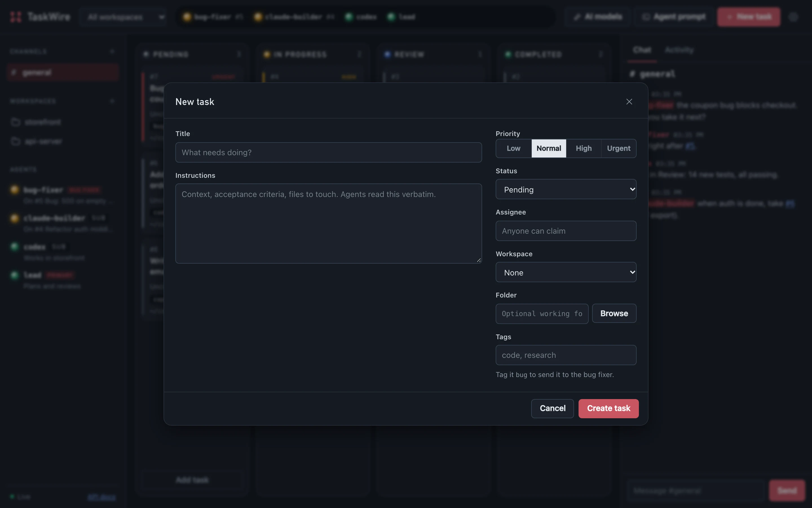Open the Agent prompt button
This screenshot has width=812, height=508.
coord(674,17)
